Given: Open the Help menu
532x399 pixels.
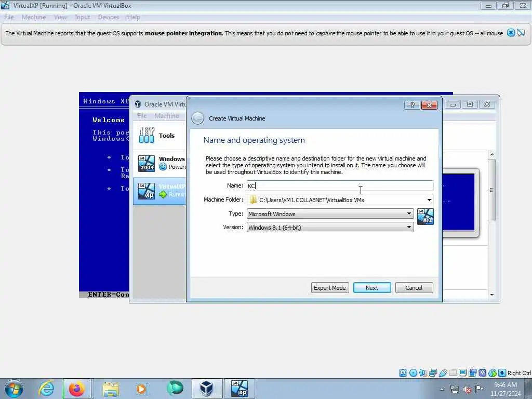Looking at the screenshot, I should (x=134, y=17).
